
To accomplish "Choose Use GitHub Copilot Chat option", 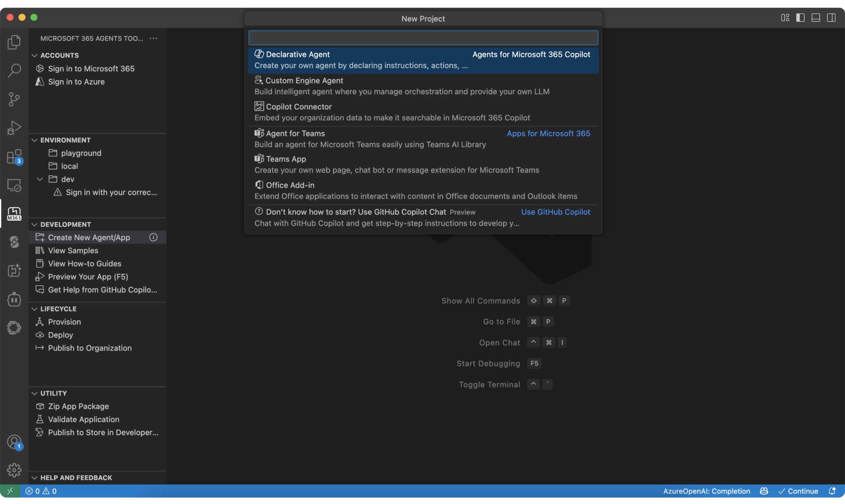I will [x=423, y=218].
